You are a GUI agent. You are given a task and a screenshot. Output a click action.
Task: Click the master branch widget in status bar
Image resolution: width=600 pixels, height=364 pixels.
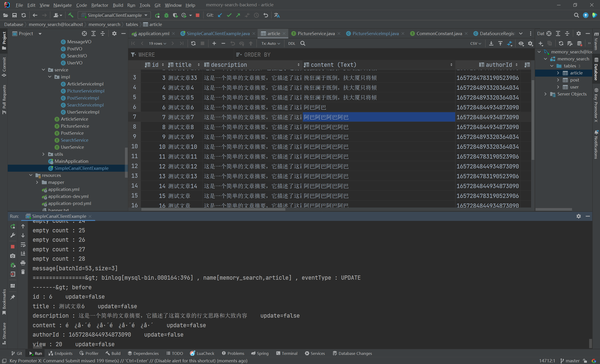[x=570, y=360]
